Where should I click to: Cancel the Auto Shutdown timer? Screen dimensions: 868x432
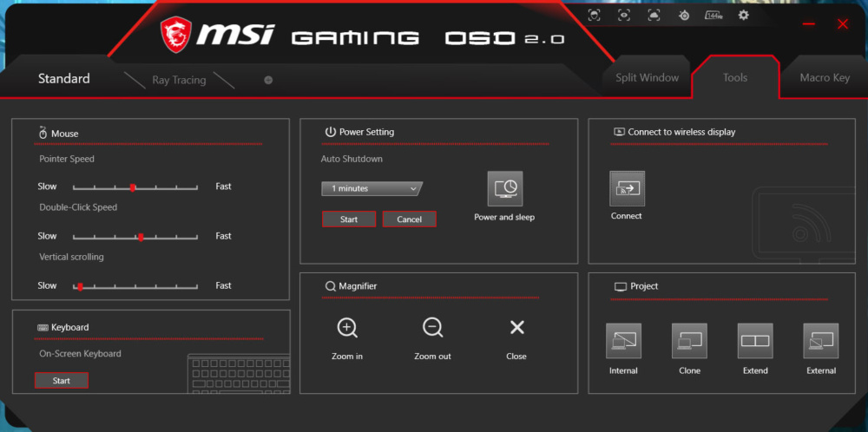click(x=409, y=219)
